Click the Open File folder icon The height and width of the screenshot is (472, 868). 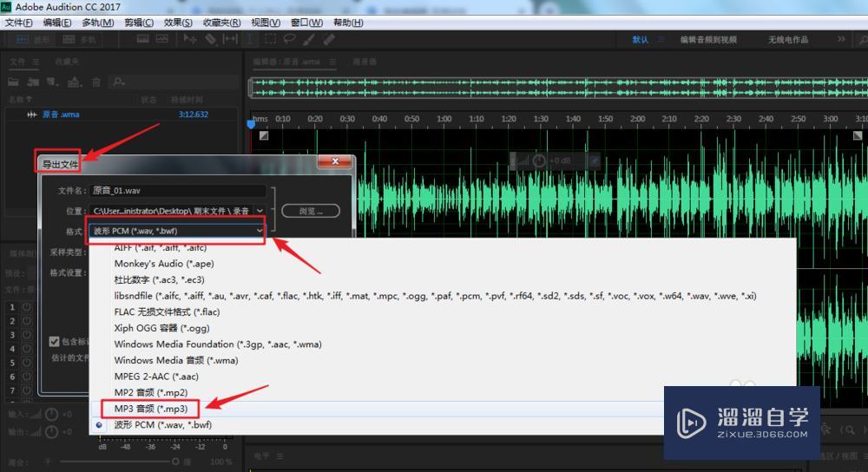tap(13, 82)
